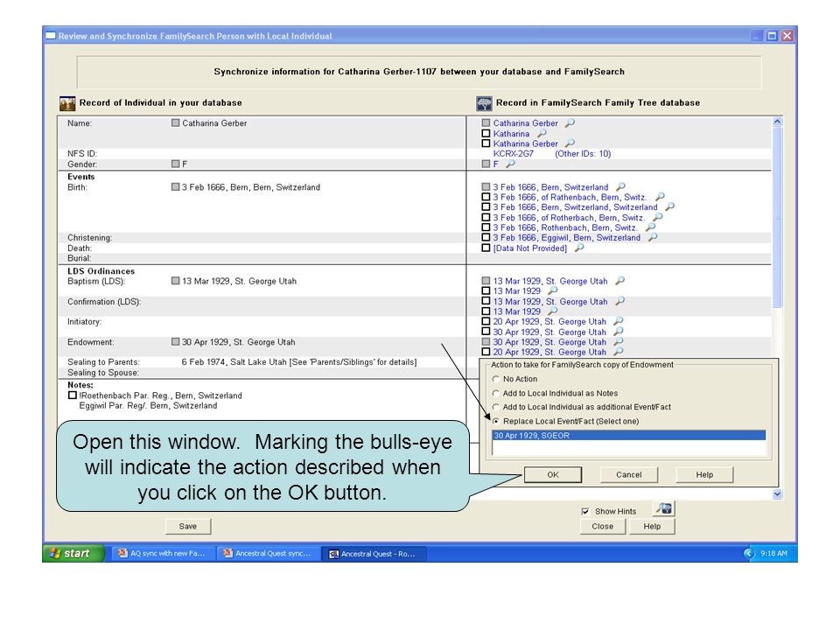Click the Help button next to Close
Image resolution: width=840 pixels, height=630 pixels.
point(652,526)
